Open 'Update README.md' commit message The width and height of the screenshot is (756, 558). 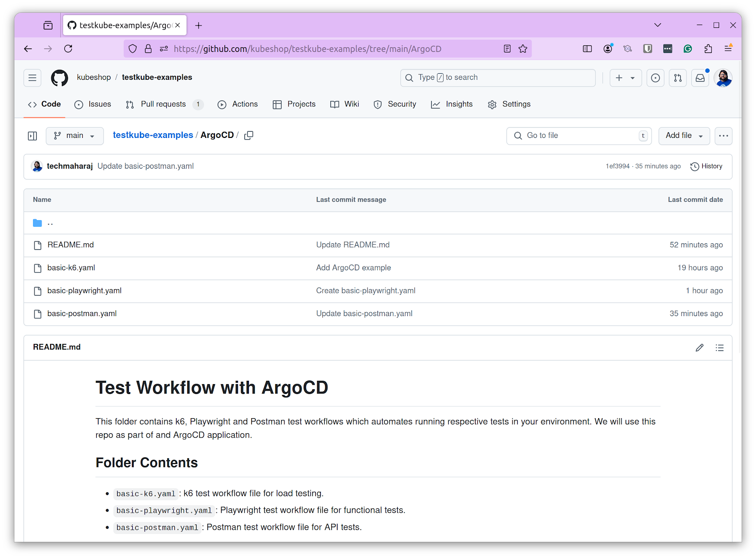point(353,245)
